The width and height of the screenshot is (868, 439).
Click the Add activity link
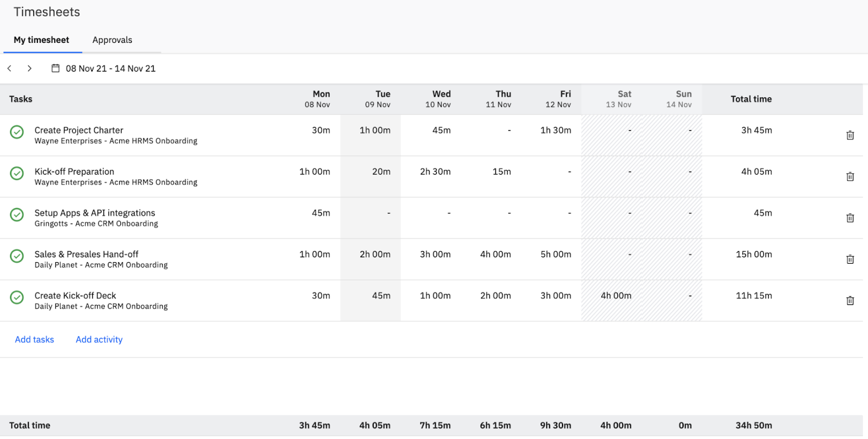tap(99, 340)
